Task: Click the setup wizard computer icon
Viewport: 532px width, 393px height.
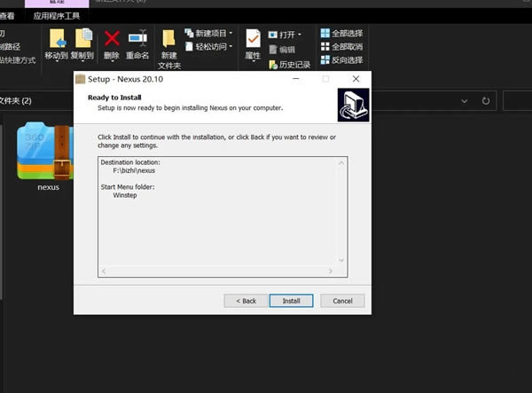Action: (x=353, y=105)
